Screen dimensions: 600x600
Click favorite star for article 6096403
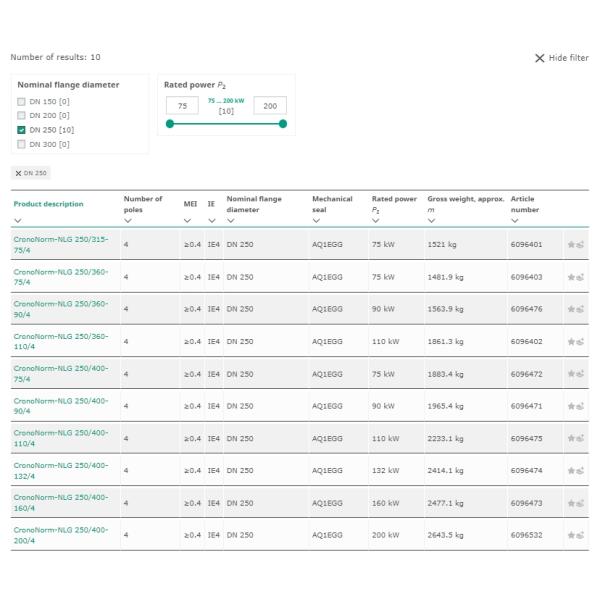coord(572,277)
